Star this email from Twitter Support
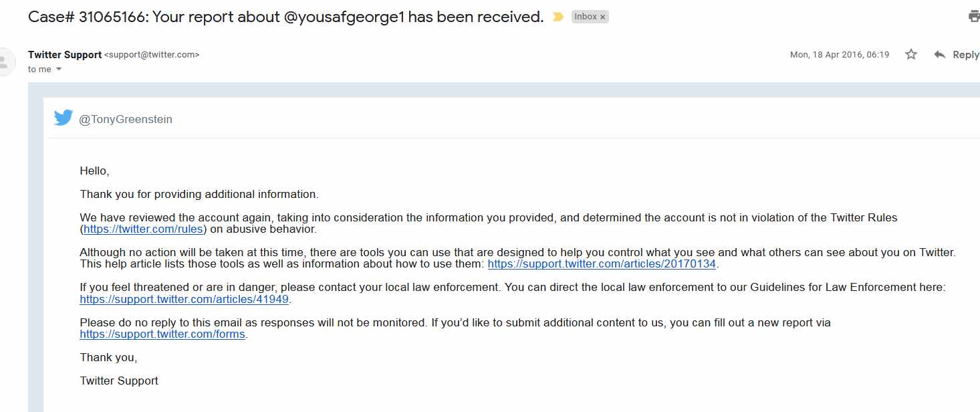Screen dimensions: 980x412 (911, 55)
